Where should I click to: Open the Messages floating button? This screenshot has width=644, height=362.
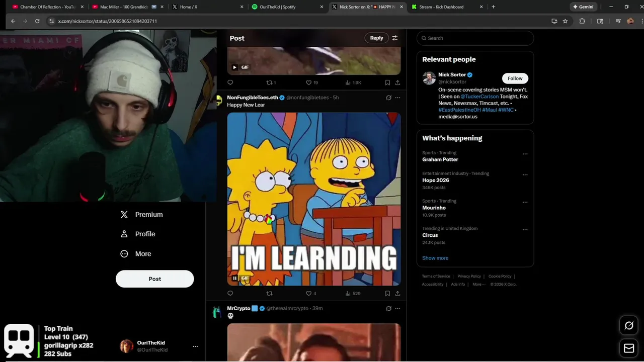pos(629,348)
